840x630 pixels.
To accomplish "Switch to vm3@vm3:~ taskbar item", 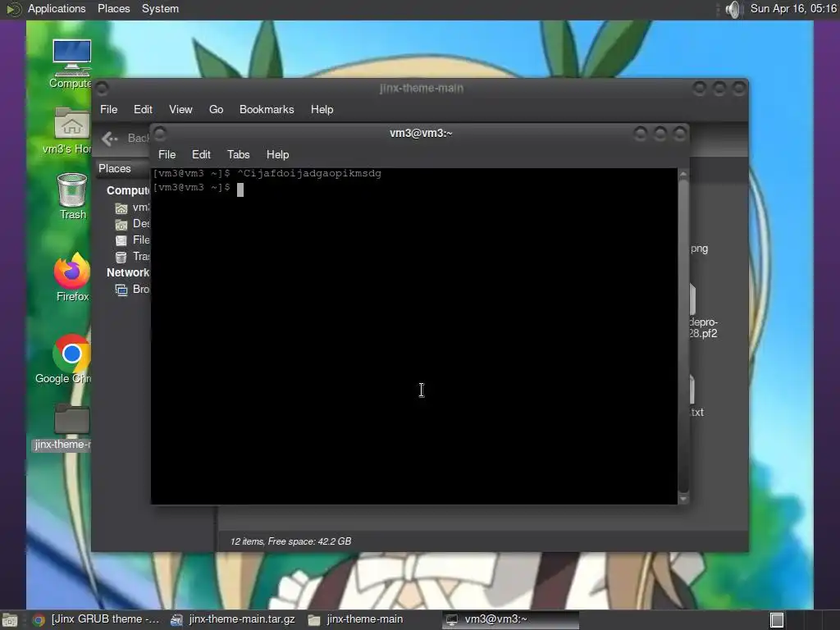I will tap(510, 619).
